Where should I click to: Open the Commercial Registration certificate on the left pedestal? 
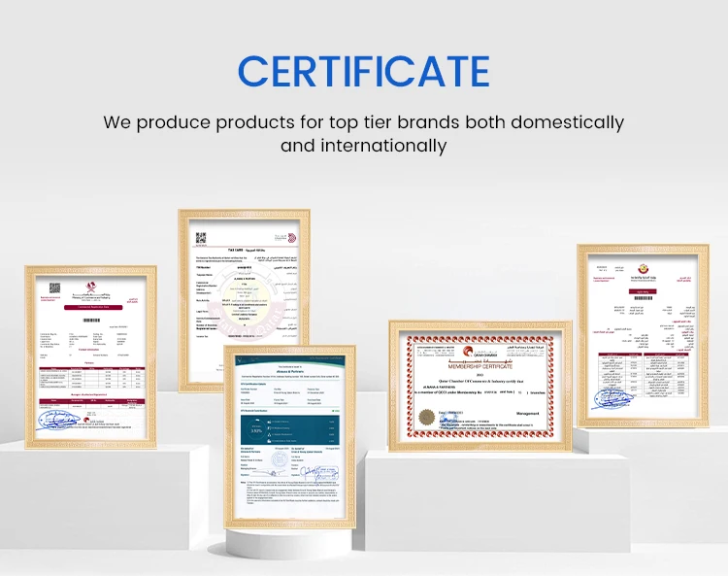coord(91,356)
